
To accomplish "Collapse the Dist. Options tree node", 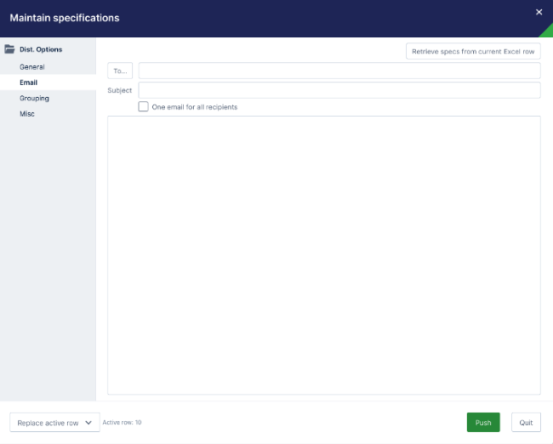I will click(x=41, y=49).
